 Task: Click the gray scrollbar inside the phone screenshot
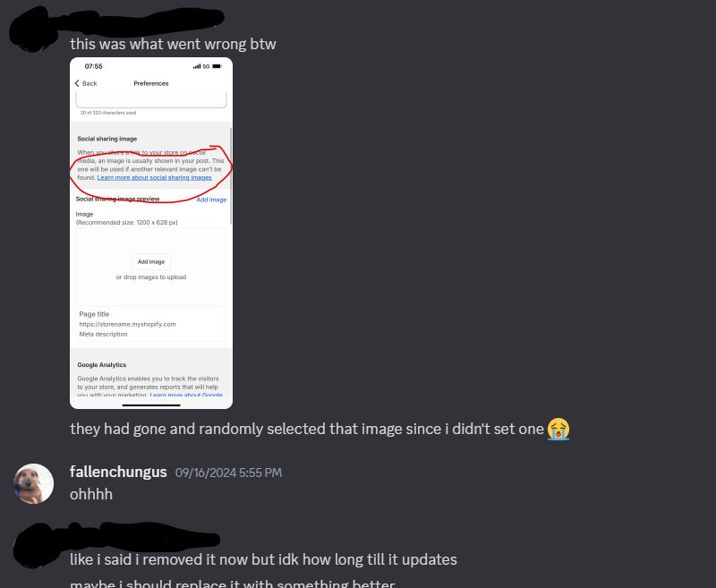(x=231, y=175)
